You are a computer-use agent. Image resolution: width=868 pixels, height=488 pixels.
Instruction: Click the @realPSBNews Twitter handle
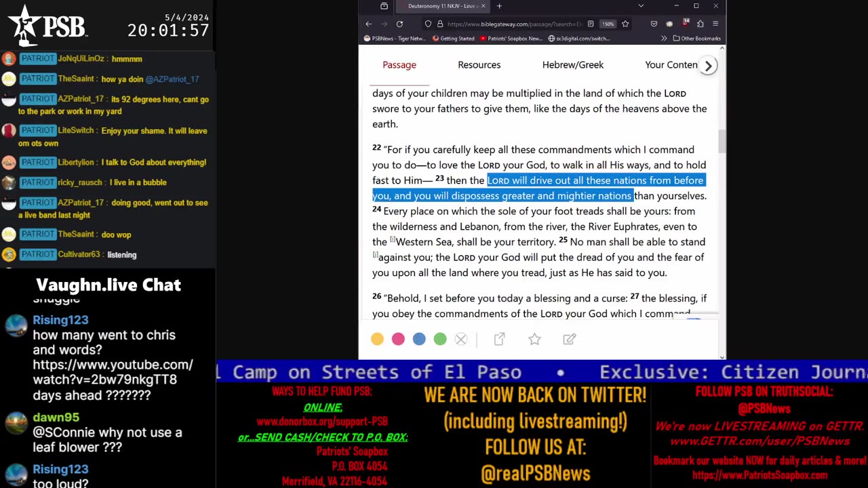click(x=535, y=474)
